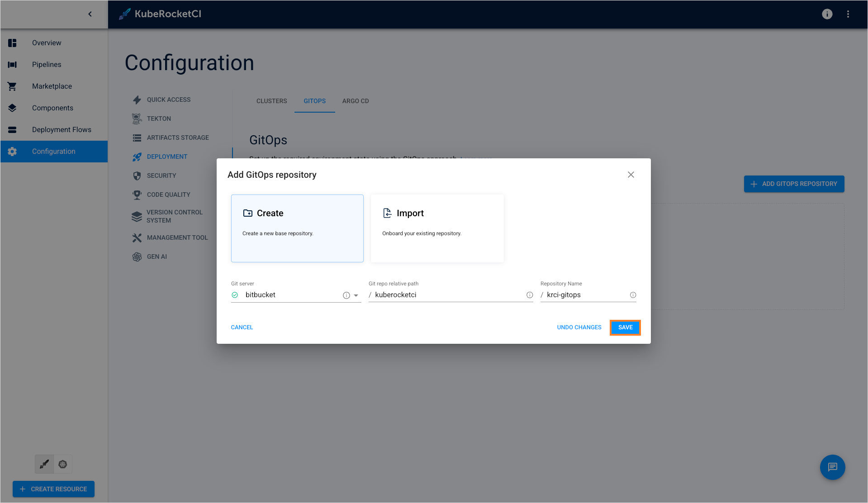
Task: Open the chat bubble button
Action: 832,467
